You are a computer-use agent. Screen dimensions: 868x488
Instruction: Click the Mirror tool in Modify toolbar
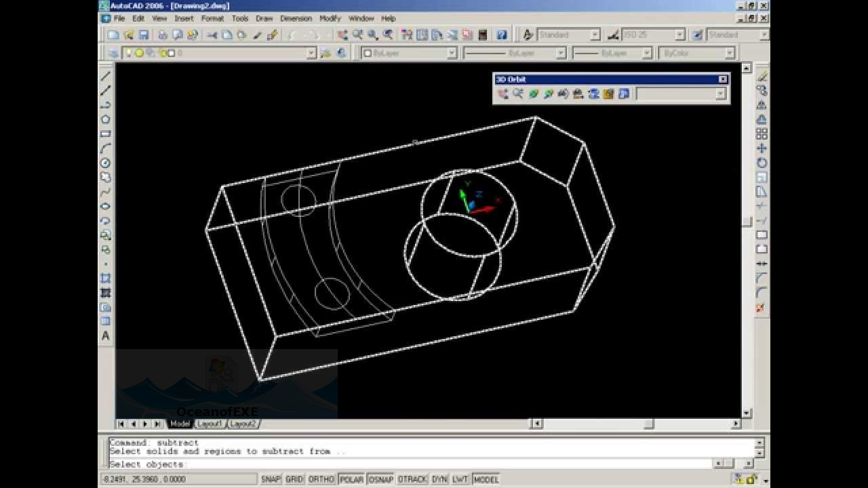point(762,105)
